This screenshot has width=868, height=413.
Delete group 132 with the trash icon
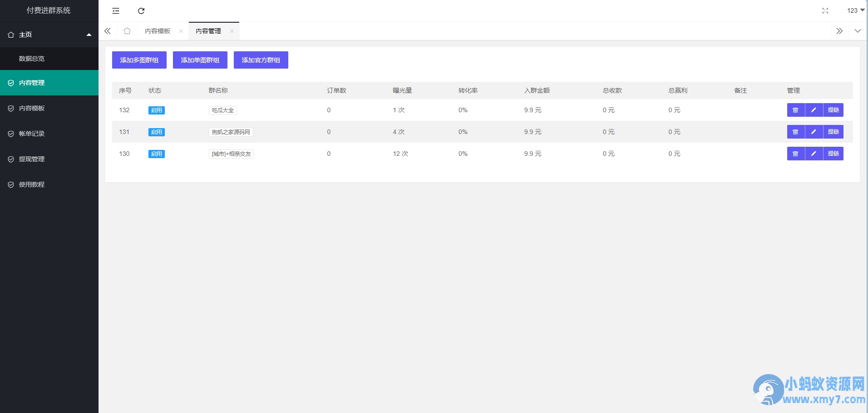[x=795, y=110]
